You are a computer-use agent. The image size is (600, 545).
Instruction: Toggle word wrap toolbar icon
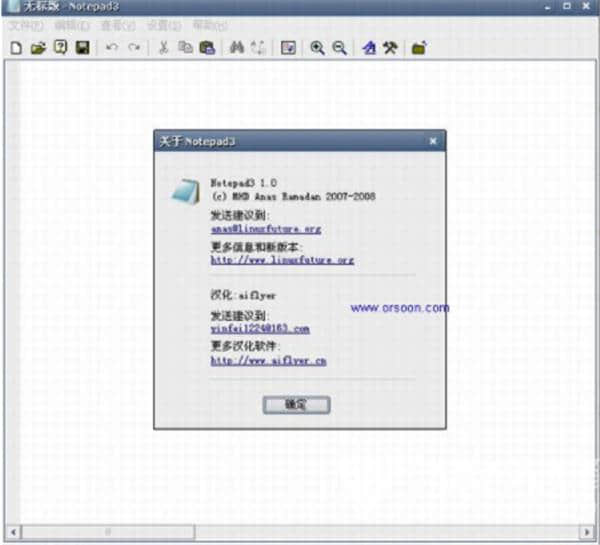288,48
